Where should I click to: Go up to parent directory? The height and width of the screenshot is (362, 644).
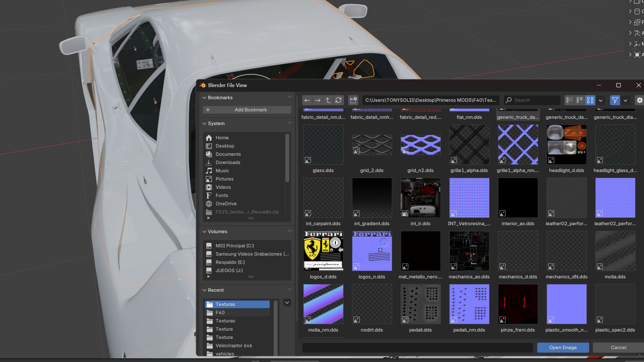click(328, 100)
